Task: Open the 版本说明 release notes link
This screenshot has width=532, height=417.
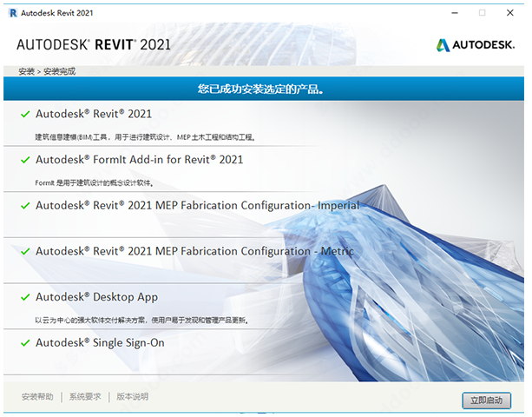Action: point(132,397)
